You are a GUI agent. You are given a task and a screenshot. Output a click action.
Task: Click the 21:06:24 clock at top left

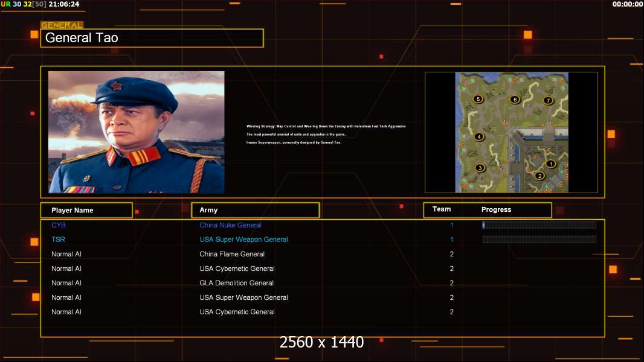[x=63, y=4]
